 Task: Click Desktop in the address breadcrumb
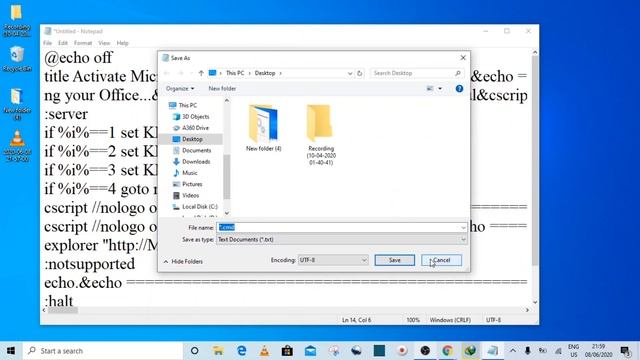pyautogui.click(x=265, y=73)
